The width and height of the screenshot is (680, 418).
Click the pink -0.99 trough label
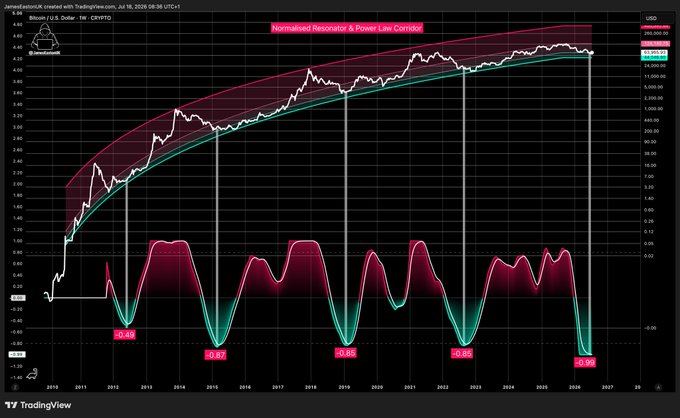585,362
